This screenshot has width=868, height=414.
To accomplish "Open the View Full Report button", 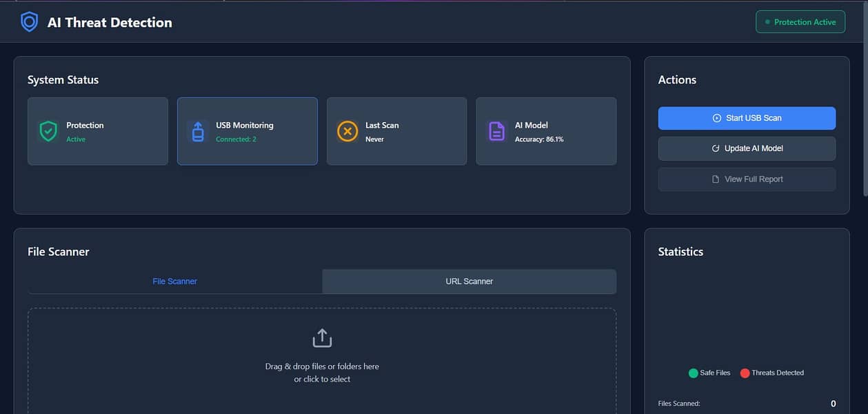I will [747, 179].
